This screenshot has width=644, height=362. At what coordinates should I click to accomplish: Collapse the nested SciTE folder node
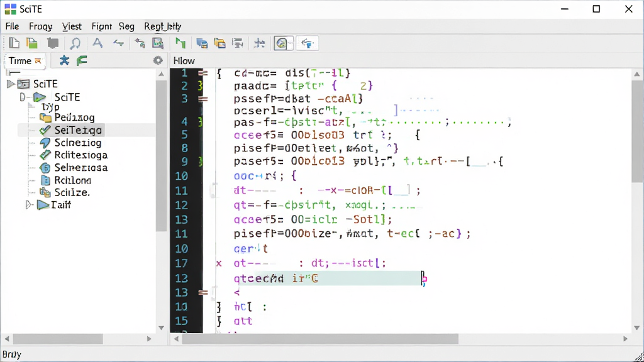coord(23,97)
